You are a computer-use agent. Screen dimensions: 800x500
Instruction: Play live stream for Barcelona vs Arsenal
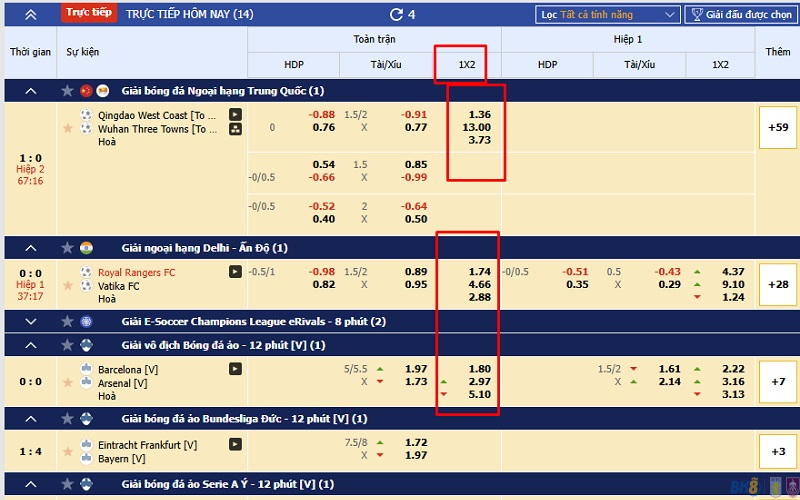pos(235,368)
